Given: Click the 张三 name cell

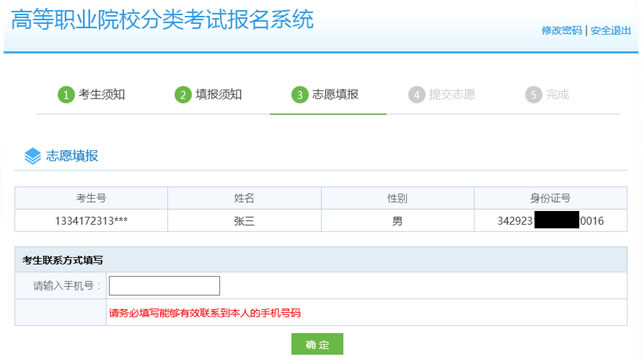Looking at the screenshot, I should 244,221.
